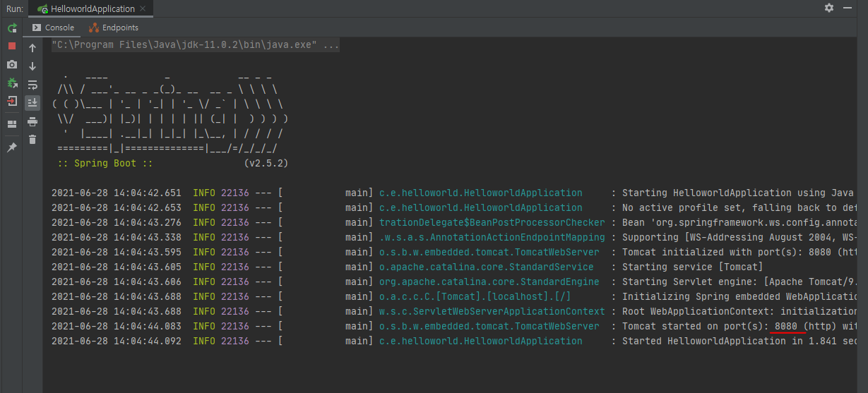Click 'org.apache.catalina.core.StandardEngine' logger name
868x393 pixels.
(x=489, y=282)
